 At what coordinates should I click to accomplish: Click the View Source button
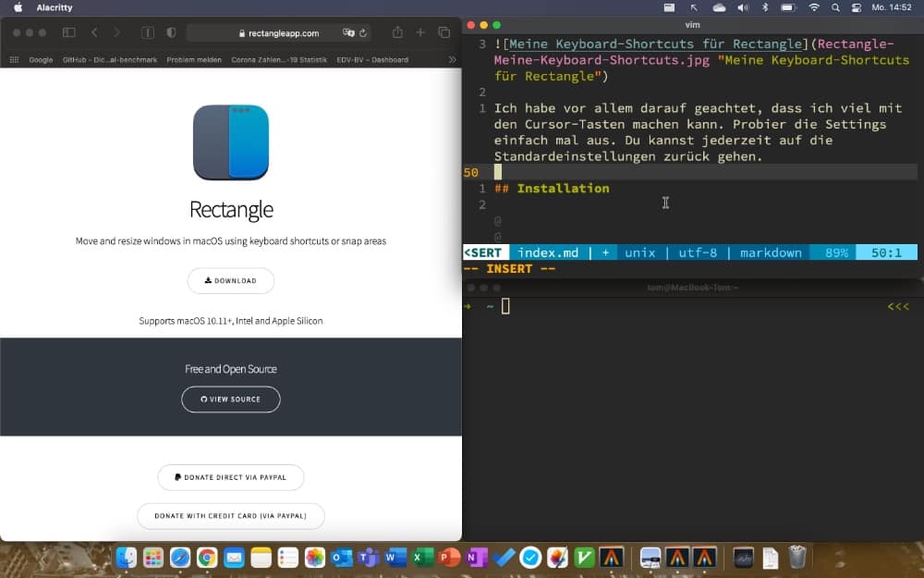point(231,400)
